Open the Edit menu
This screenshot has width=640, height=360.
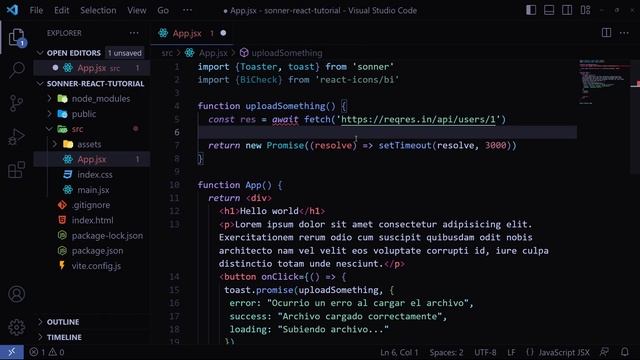[x=62, y=10]
